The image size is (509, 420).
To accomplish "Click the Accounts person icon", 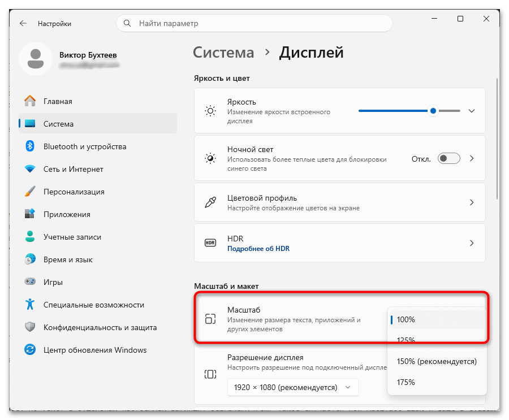I will pos(30,236).
